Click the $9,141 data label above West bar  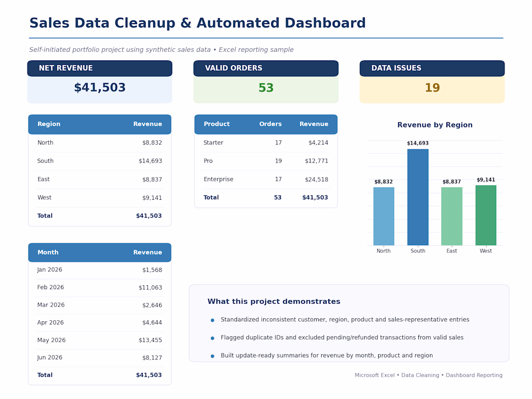tap(486, 180)
